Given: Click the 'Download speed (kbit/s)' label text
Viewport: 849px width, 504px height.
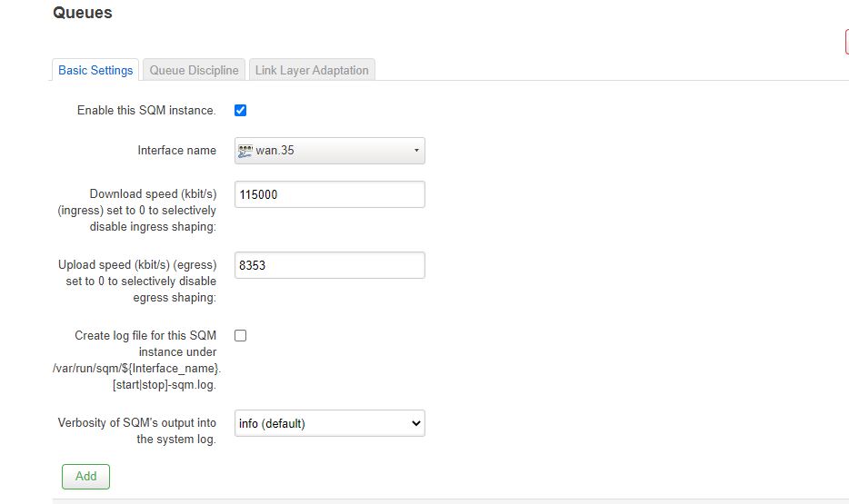Looking at the screenshot, I should click(x=154, y=193).
